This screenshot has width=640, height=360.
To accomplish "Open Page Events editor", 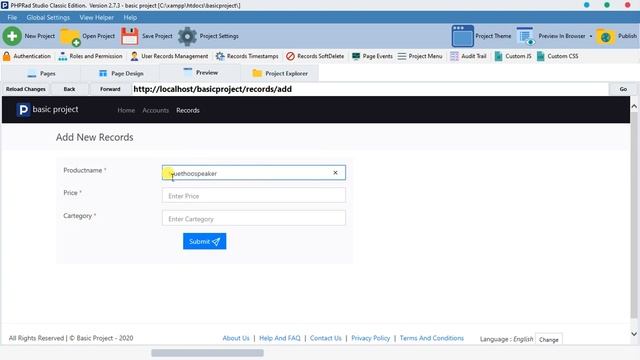I will tap(372, 56).
